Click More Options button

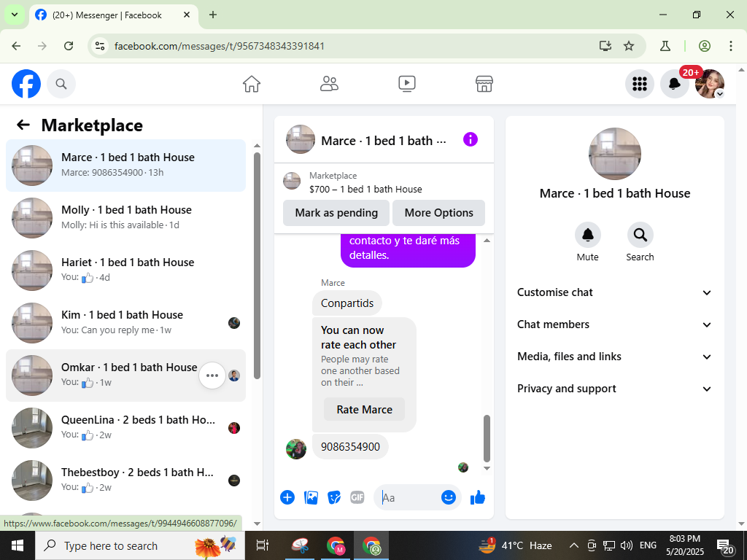[x=438, y=213]
